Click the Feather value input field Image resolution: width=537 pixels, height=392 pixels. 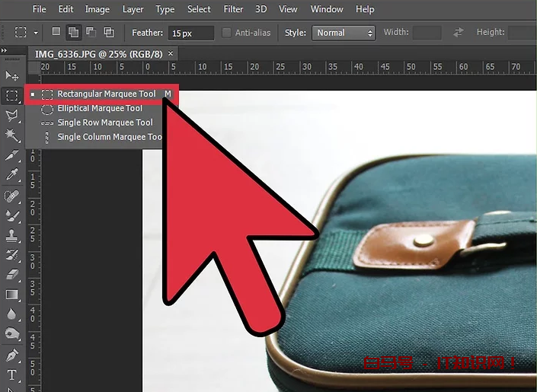click(191, 33)
